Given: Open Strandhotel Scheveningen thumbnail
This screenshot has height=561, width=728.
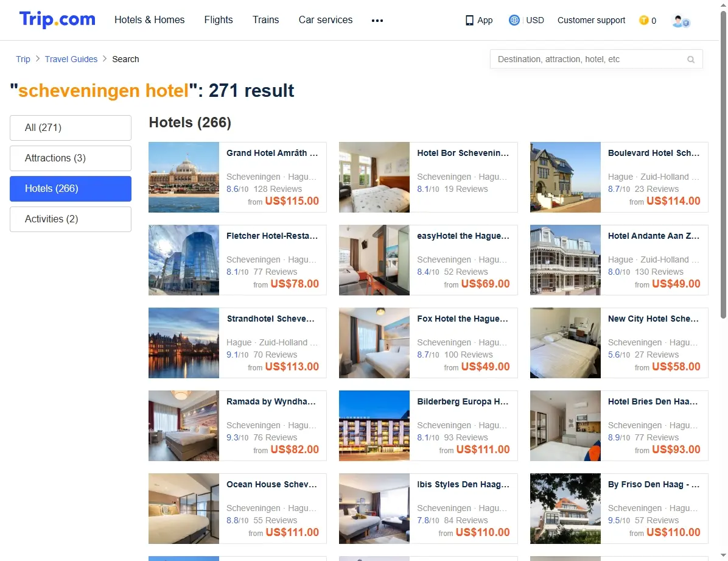Looking at the screenshot, I should pos(184,342).
